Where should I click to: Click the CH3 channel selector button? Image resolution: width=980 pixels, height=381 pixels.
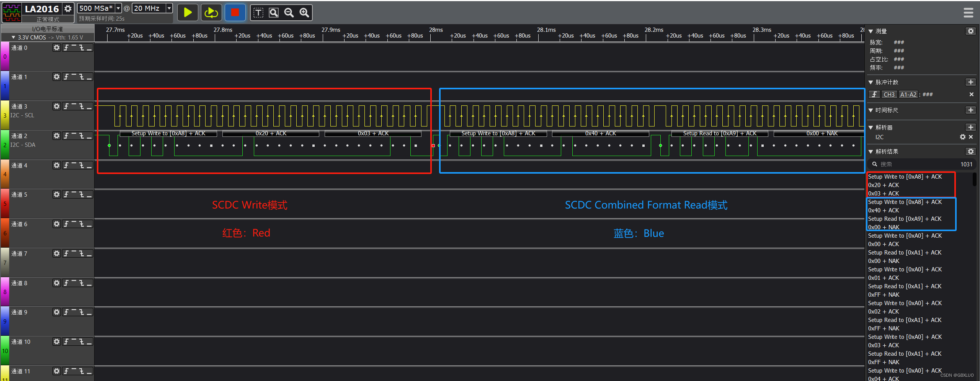tap(889, 94)
